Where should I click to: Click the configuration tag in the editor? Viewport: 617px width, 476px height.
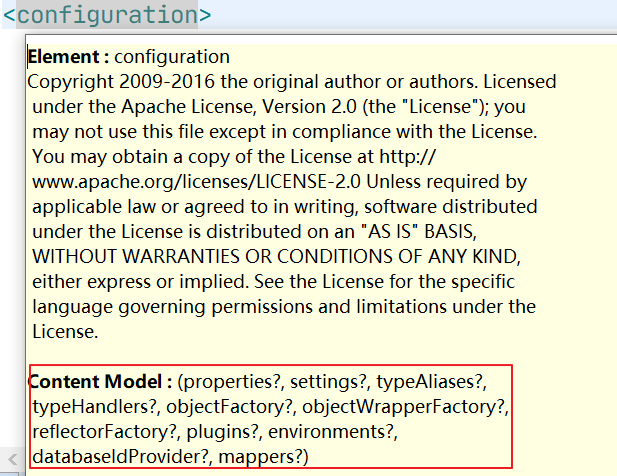coord(106,15)
